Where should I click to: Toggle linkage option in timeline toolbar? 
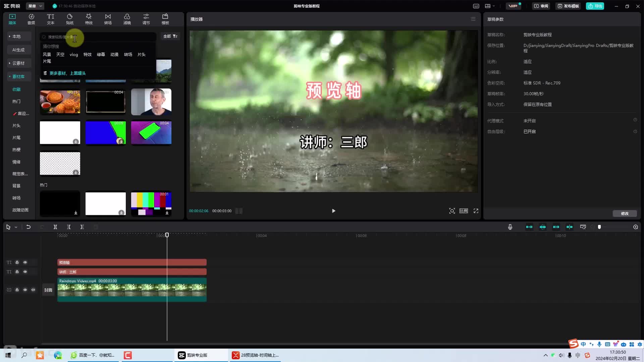(x=556, y=227)
